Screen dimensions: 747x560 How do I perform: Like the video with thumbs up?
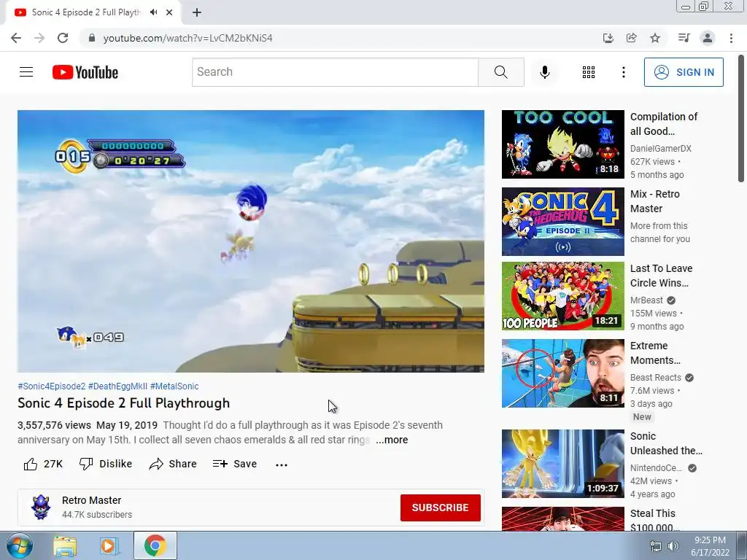pos(43,464)
